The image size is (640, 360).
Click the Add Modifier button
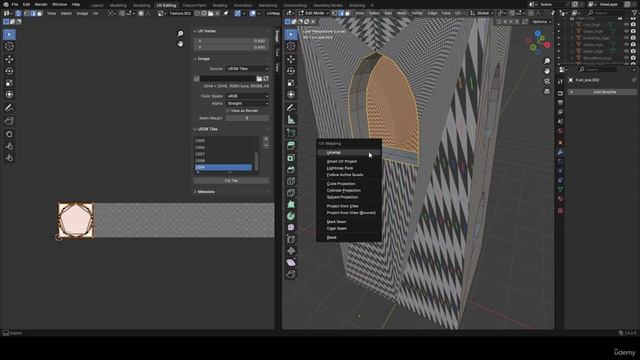[x=602, y=92]
